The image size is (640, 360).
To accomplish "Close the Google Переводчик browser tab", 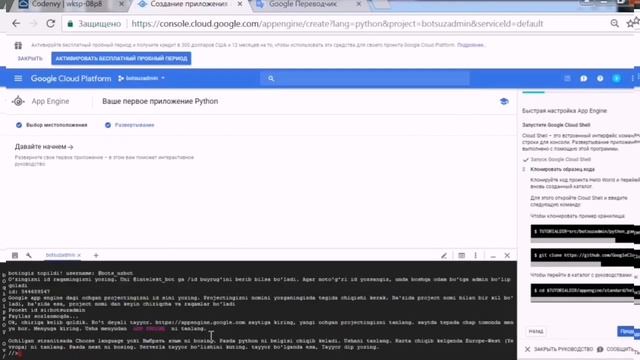I will pyautogui.click(x=359, y=4).
